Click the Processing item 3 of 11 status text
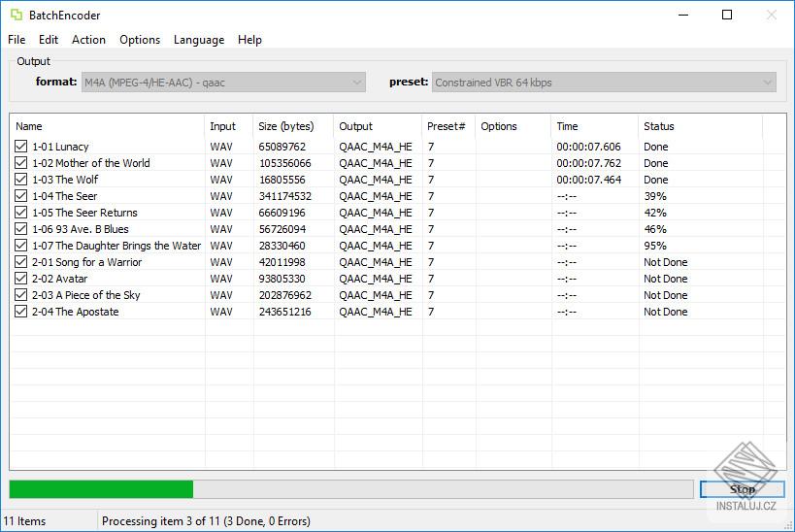 pos(206,521)
